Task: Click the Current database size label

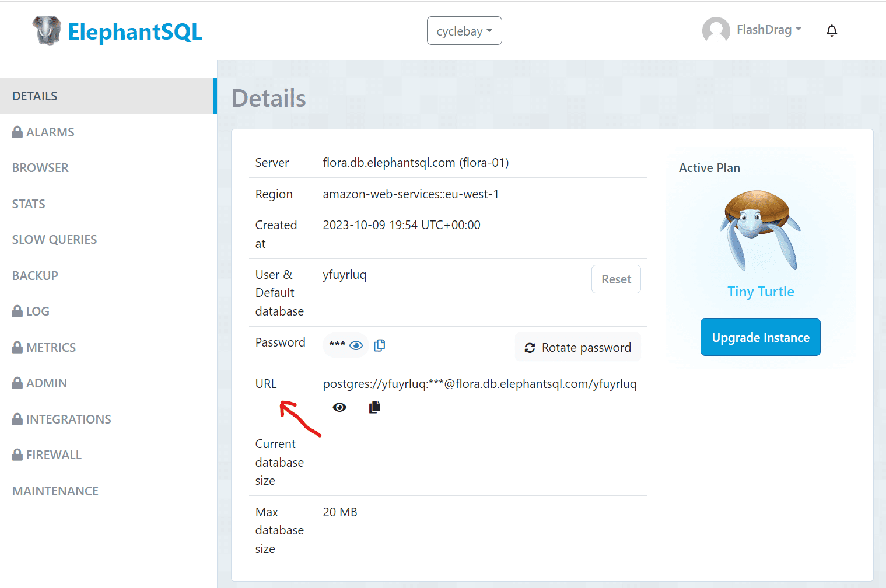Action: pos(279,462)
